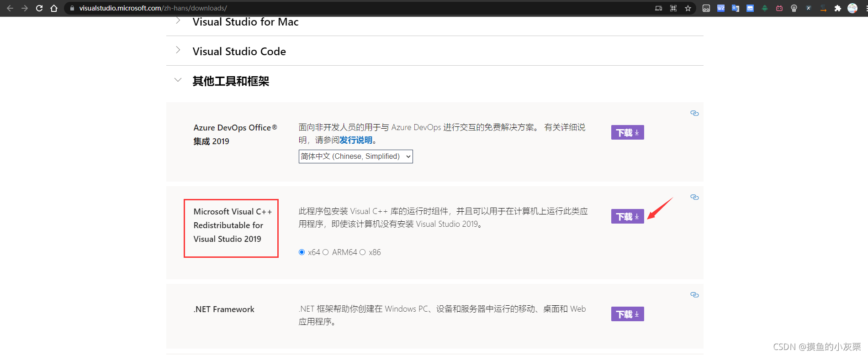Collapse the 其他工具和框架 section
The height and width of the screenshot is (355, 868).
point(178,80)
